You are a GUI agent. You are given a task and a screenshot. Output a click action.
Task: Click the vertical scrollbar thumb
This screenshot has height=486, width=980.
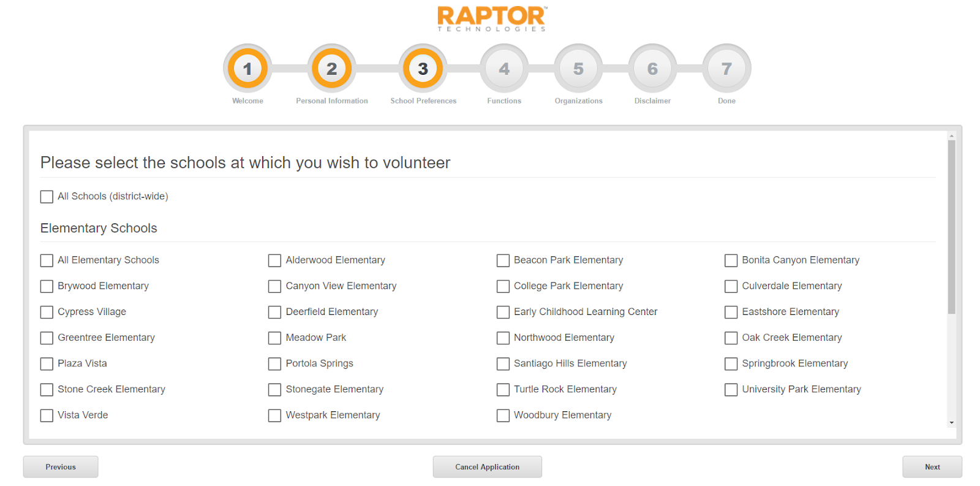coord(951,227)
